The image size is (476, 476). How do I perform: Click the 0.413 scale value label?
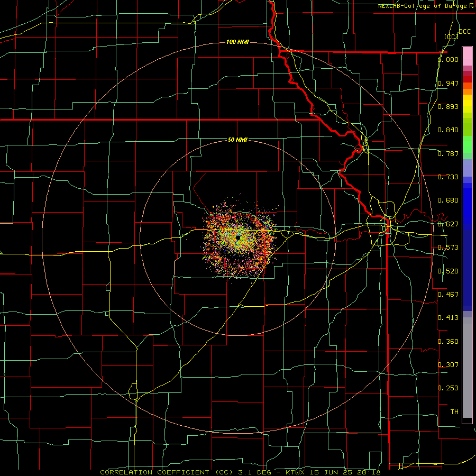(448, 318)
